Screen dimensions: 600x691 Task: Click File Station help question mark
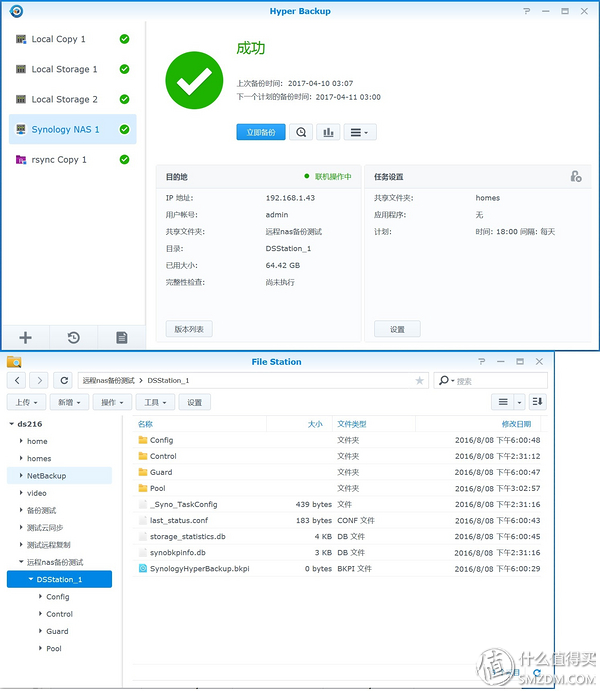(481, 361)
